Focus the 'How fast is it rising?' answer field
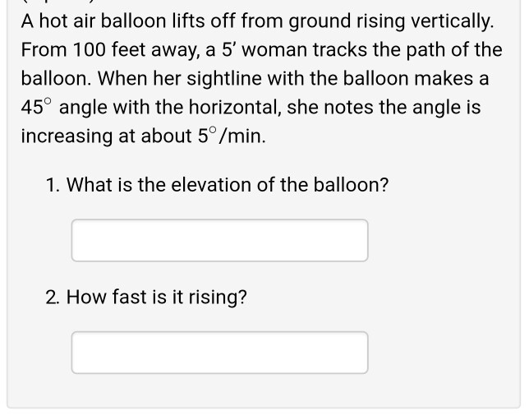The image size is (529, 420). pos(219,353)
